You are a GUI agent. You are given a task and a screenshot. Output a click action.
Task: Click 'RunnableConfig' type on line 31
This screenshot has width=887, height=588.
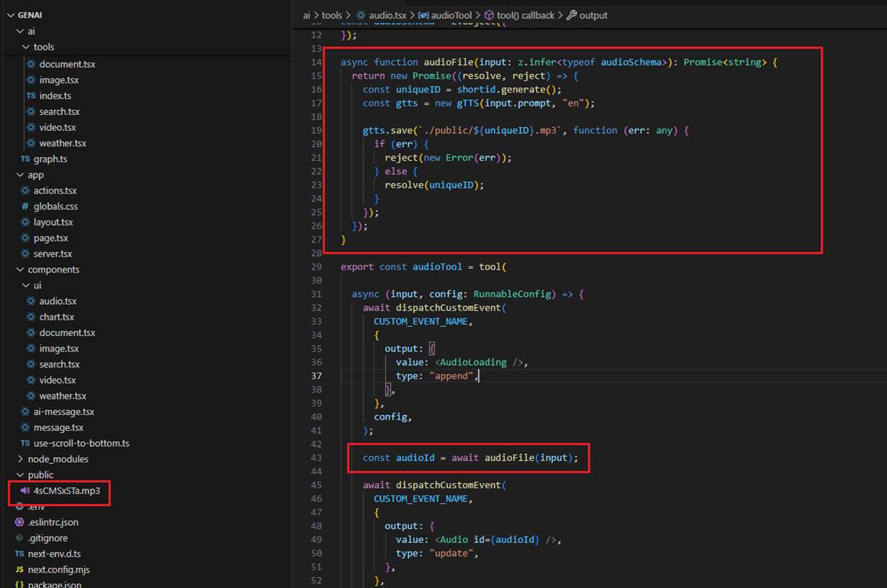(512, 294)
